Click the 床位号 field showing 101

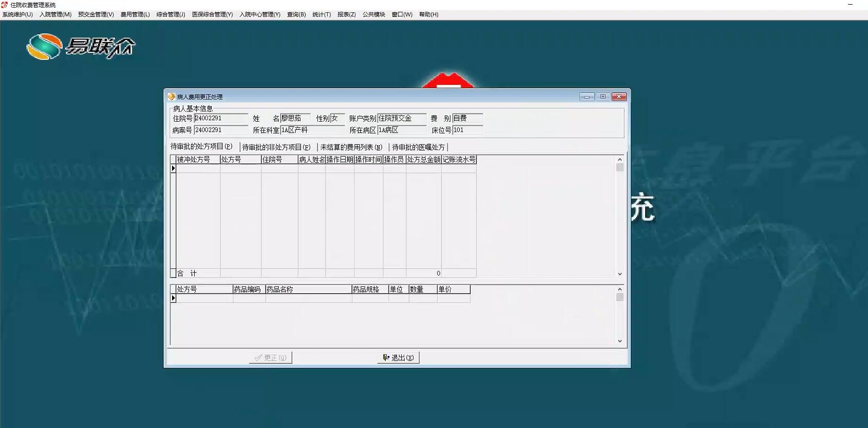(467, 130)
